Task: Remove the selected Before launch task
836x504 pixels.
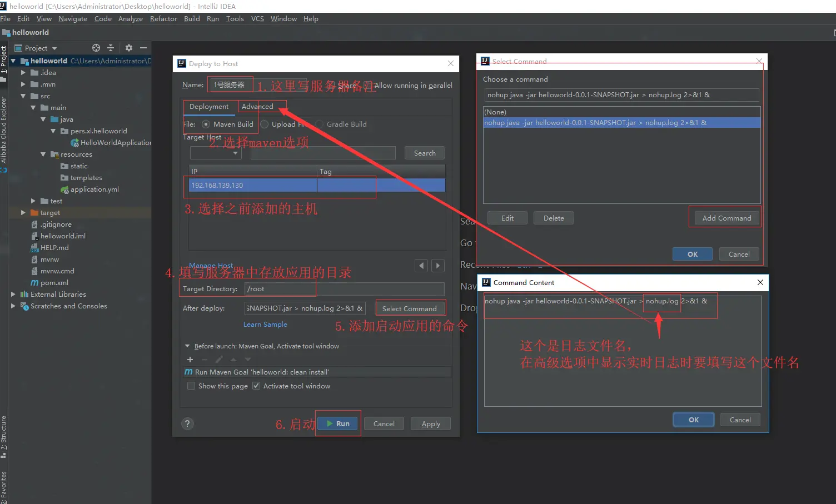Action: click(205, 360)
